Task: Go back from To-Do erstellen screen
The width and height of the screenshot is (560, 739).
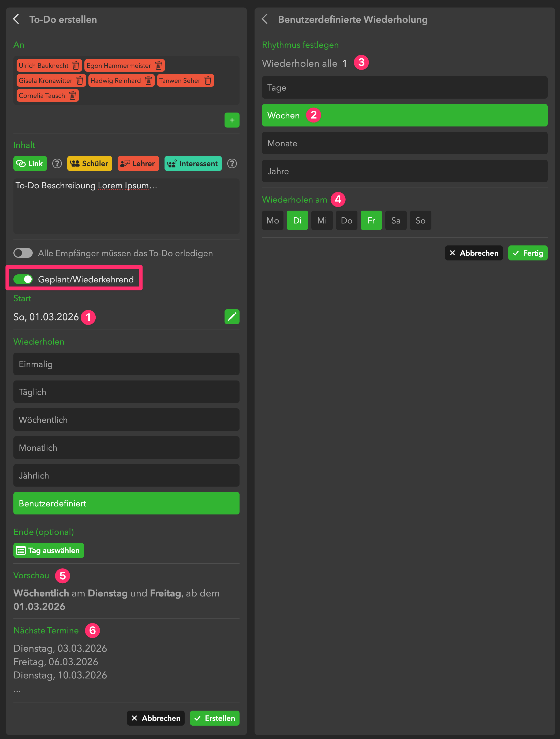Action: coord(16,19)
